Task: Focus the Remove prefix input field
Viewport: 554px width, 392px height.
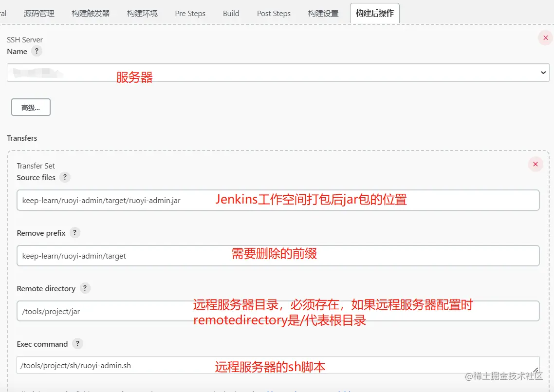Action: tap(278, 256)
